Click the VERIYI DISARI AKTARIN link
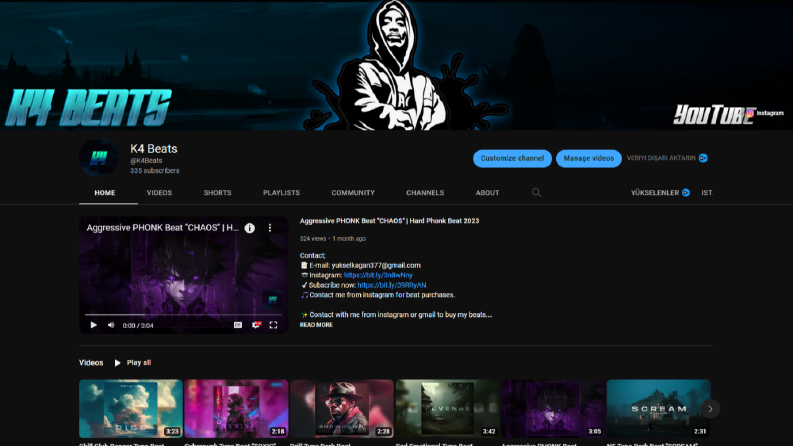Viewport: 793px width, 446px height. click(661, 158)
